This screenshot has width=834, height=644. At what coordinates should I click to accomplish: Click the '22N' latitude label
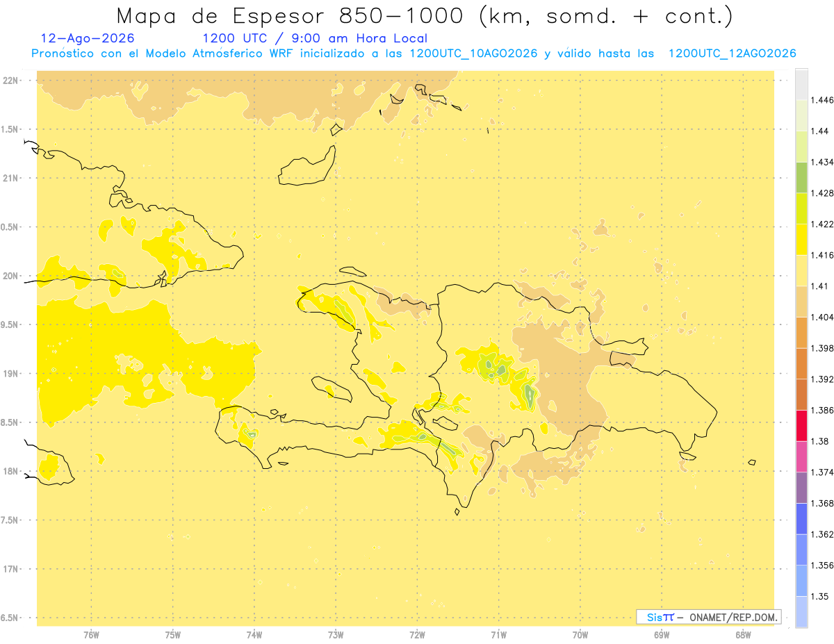tap(12, 80)
